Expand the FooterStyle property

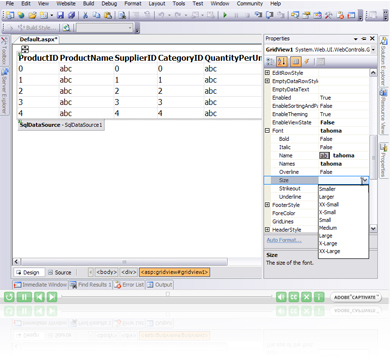point(267,205)
